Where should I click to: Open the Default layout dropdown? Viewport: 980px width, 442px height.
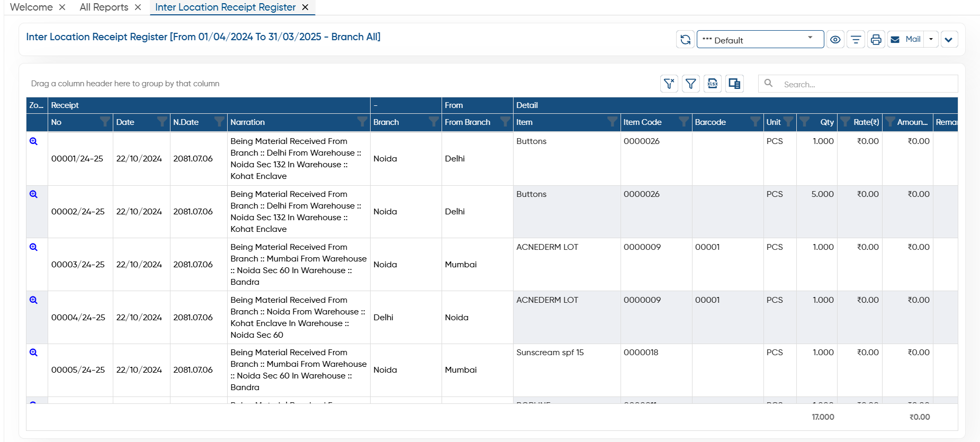tap(760, 39)
